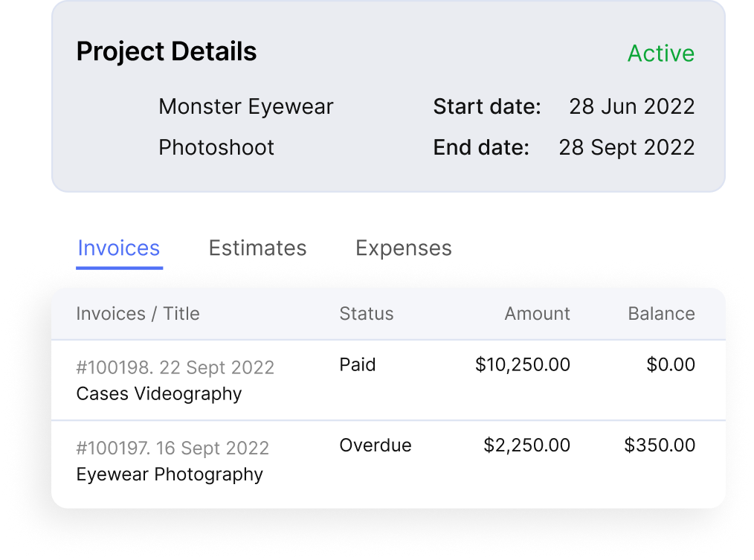Click the Paid status of Cases Videography
The height and width of the screenshot is (560, 754).
[357, 364]
